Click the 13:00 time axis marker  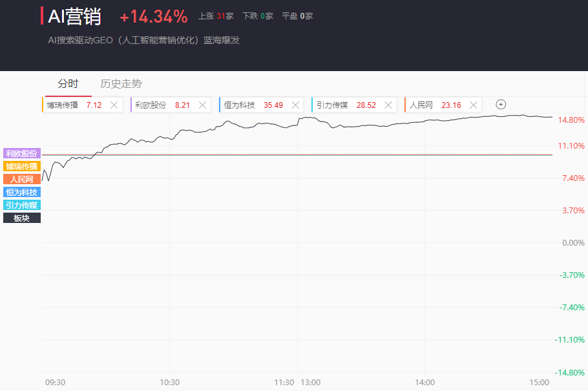point(311,382)
